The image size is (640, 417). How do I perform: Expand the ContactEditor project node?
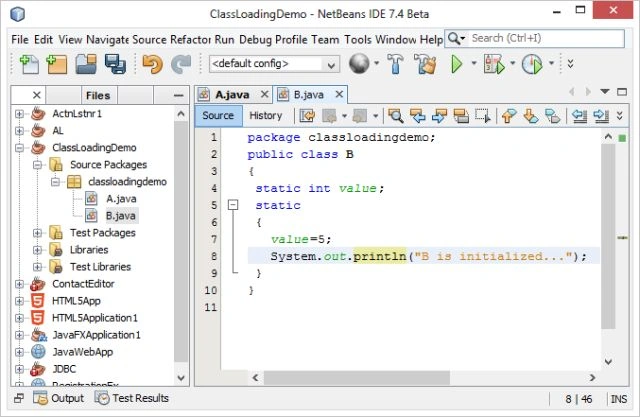coord(19,284)
